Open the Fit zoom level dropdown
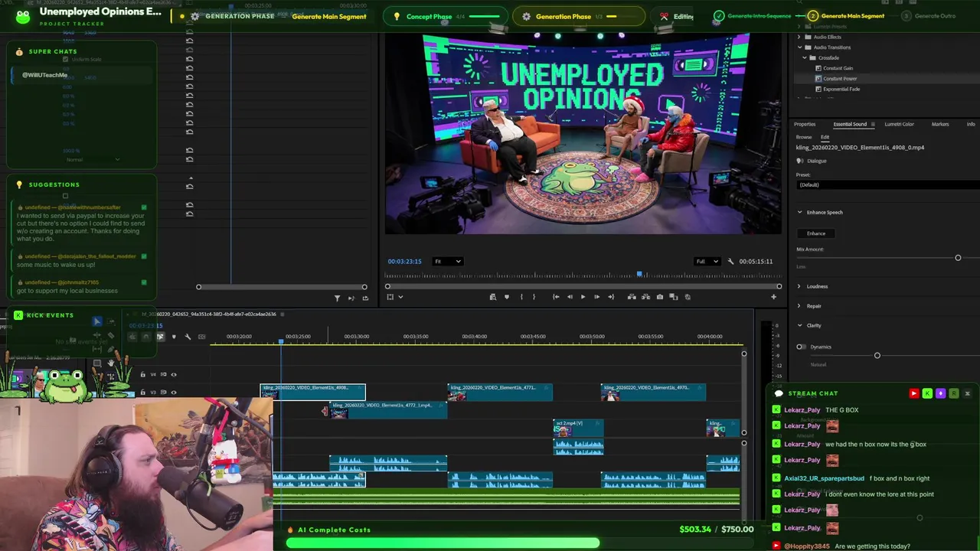 (448, 262)
